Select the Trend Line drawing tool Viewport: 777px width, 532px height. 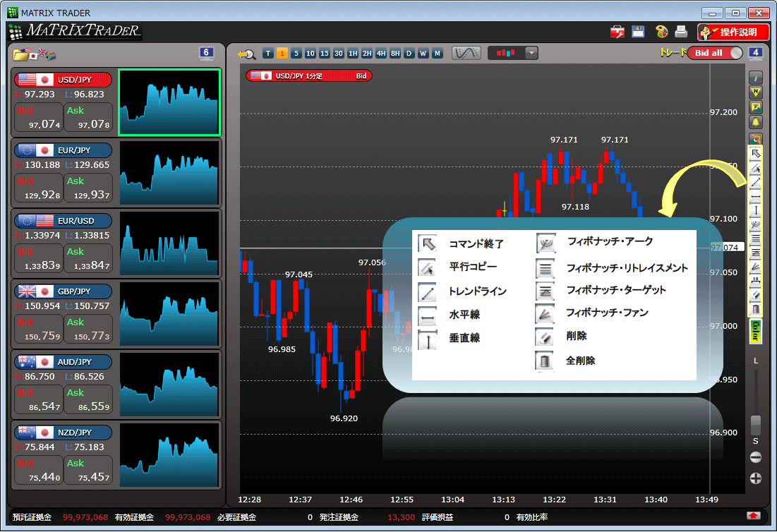756,182
